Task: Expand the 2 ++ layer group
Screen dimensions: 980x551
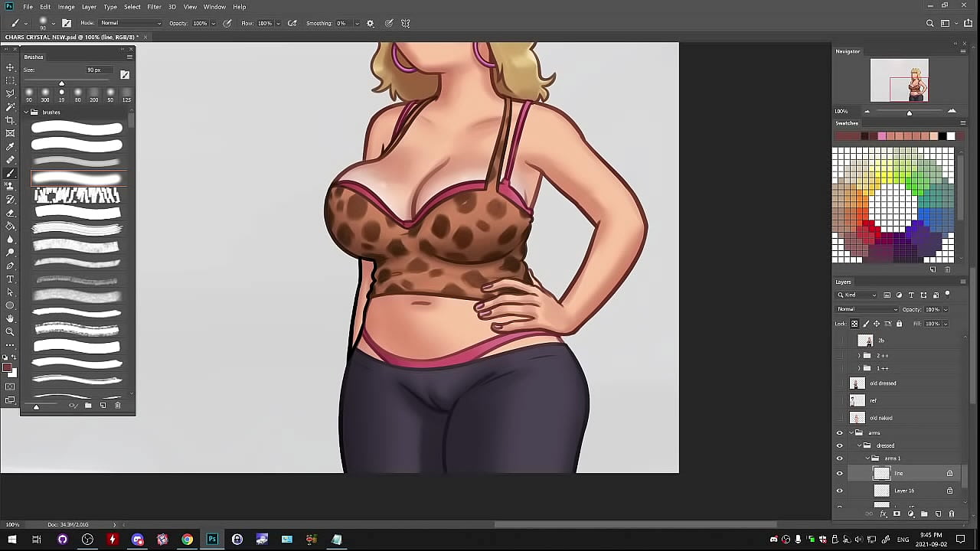Action: tap(858, 356)
